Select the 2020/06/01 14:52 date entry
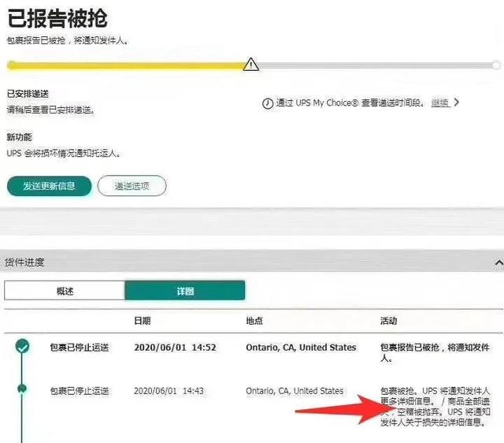Screen dimensions: 504x443 point(175,347)
